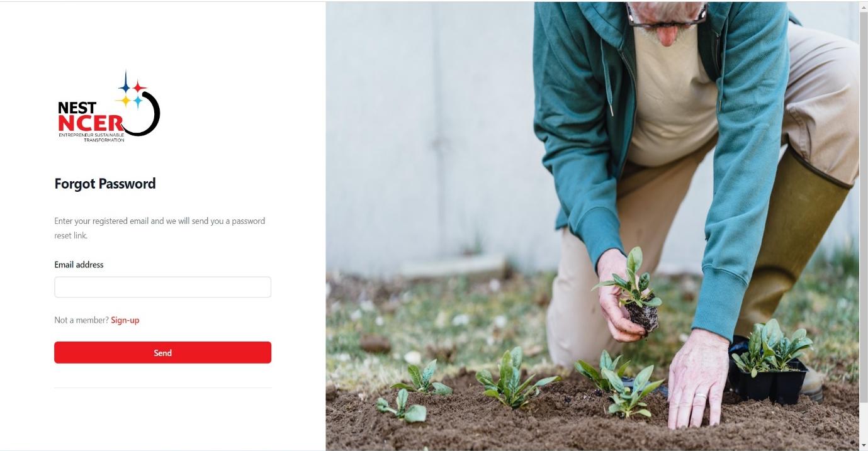Click the Email address label
Viewport: 868px width, 451px height.
click(79, 265)
